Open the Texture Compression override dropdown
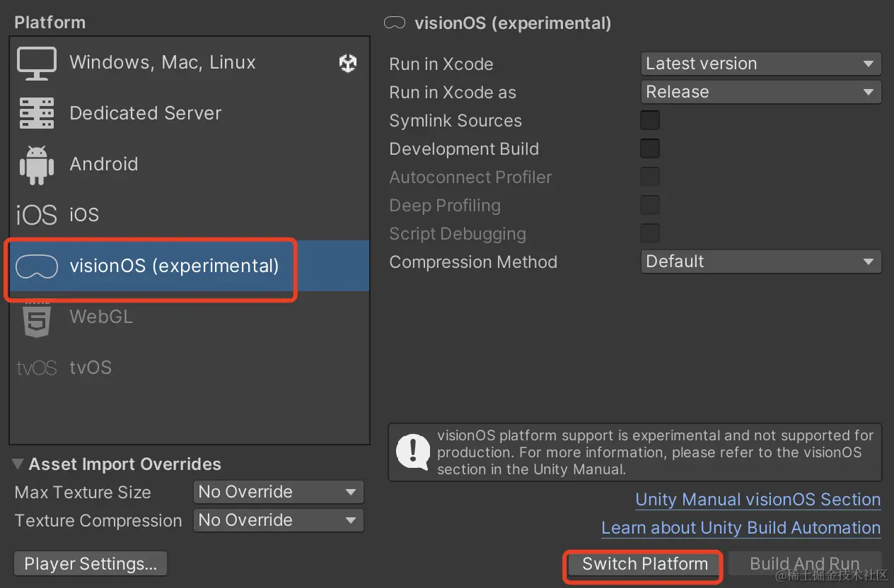The image size is (894, 588). point(279,520)
